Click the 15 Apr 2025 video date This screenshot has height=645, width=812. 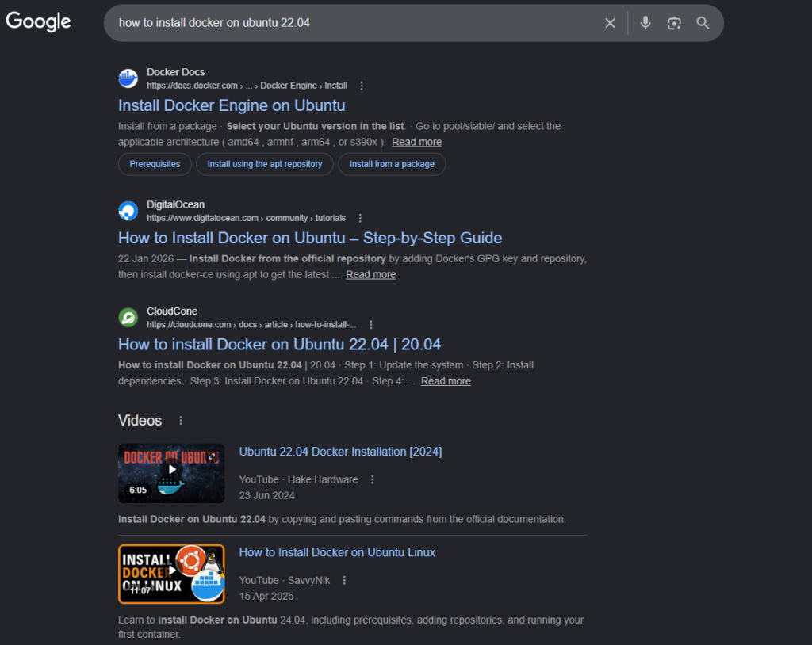[266, 597]
